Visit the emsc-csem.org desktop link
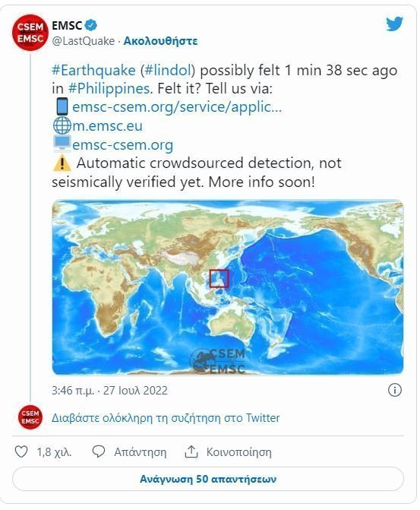This screenshot has width=420, height=510. 122,144
